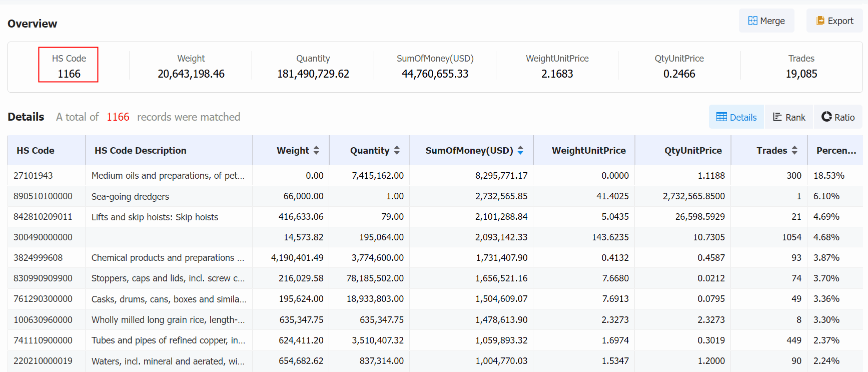Click the truncated Percentage column header
The image size is (868, 372).
[x=835, y=150]
